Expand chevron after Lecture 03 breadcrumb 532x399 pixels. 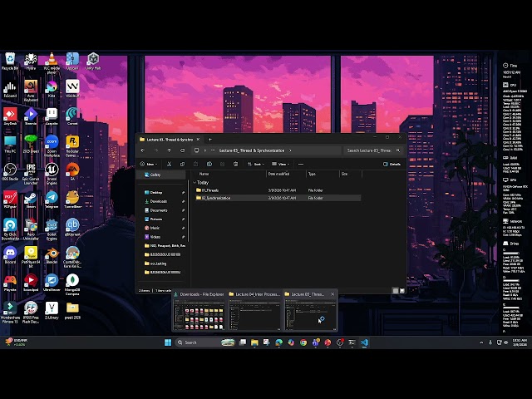(x=290, y=150)
